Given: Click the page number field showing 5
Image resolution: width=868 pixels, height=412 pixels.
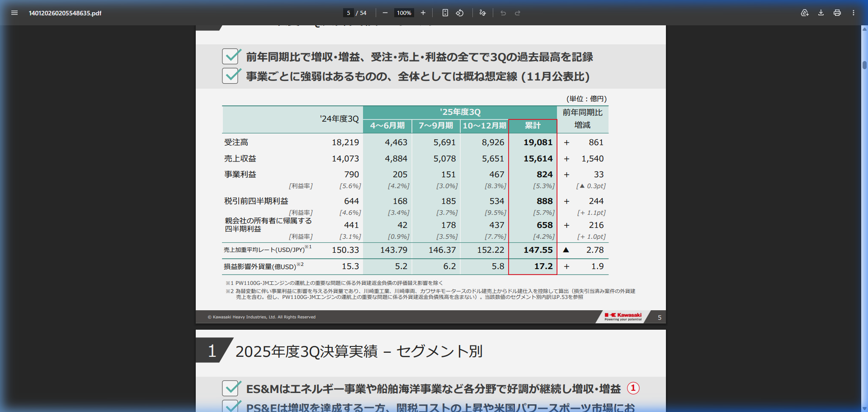Looking at the screenshot, I should (348, 13).
